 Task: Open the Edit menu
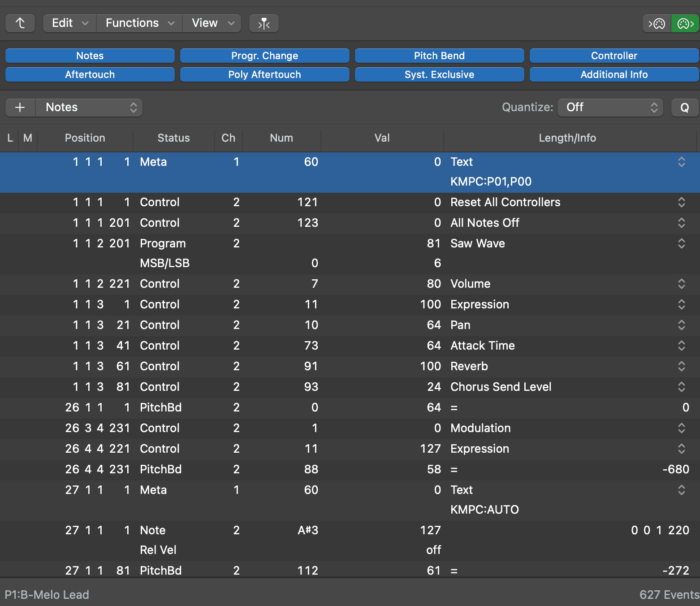(x=70, y=23)
